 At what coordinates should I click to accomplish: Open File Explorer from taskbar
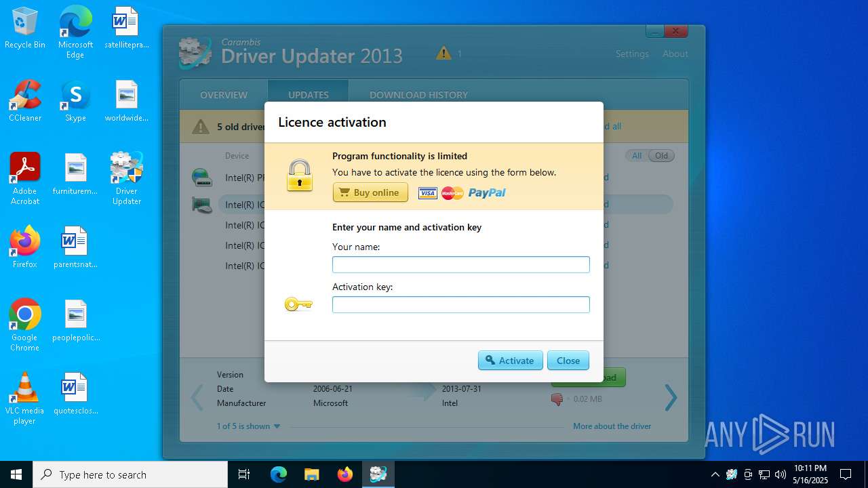coord(312,474)
